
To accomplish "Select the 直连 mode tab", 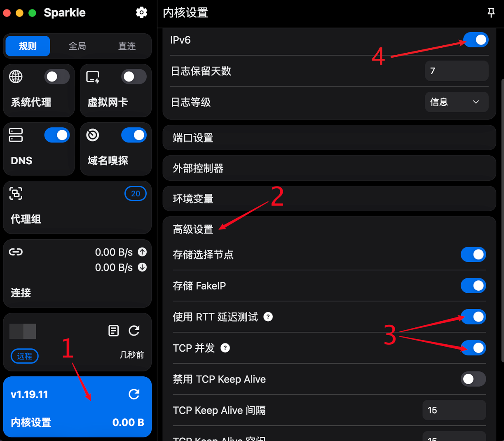I will pos(127,46).
